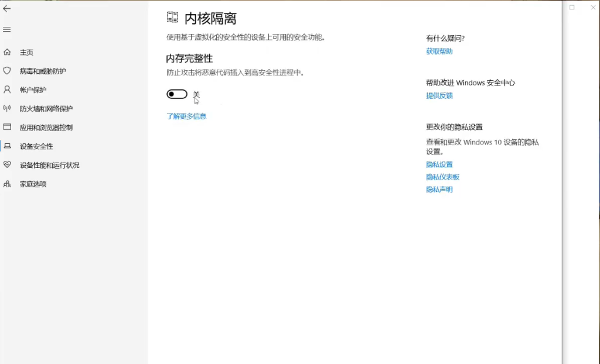
Task: Click the 获取帮助 link
Action: (439, 51)
